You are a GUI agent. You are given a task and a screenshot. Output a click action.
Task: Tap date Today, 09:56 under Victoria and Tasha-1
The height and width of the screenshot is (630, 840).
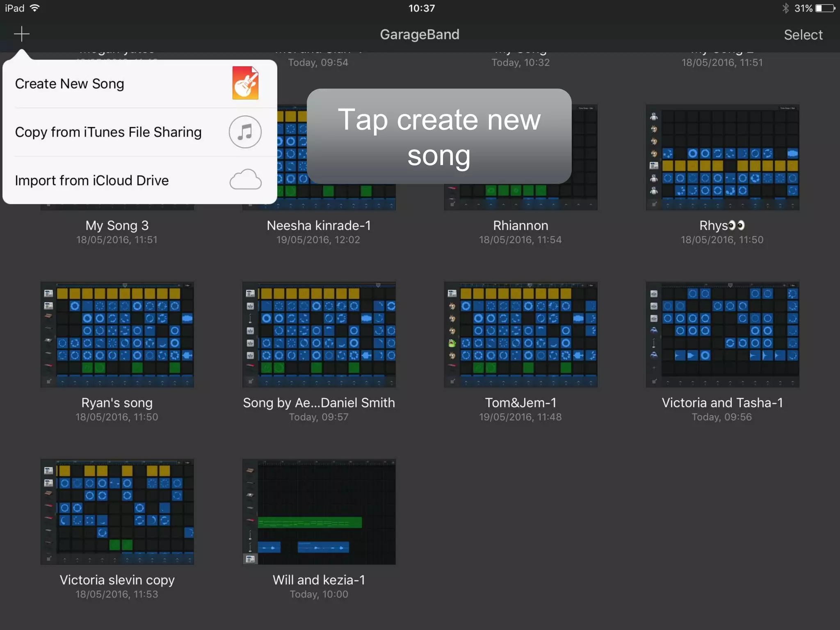[722, 417]
